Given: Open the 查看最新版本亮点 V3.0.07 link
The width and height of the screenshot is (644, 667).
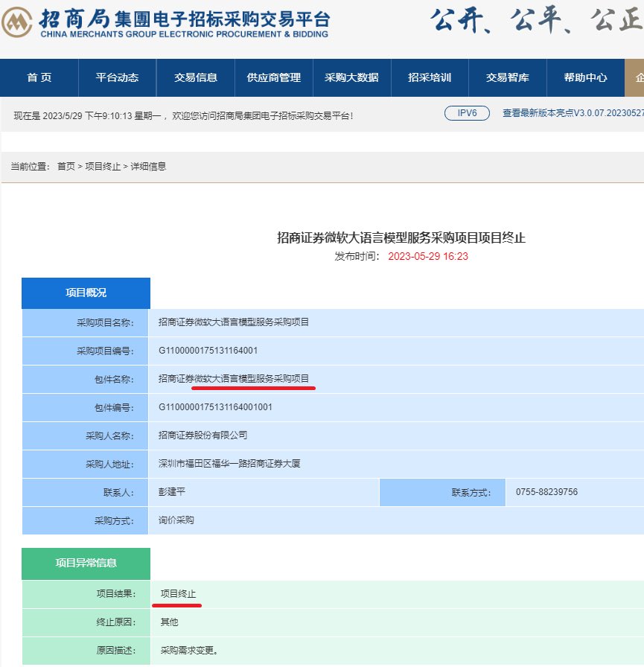Looking at the screenshot, I should pyautogui.click(x=573, y=113).
